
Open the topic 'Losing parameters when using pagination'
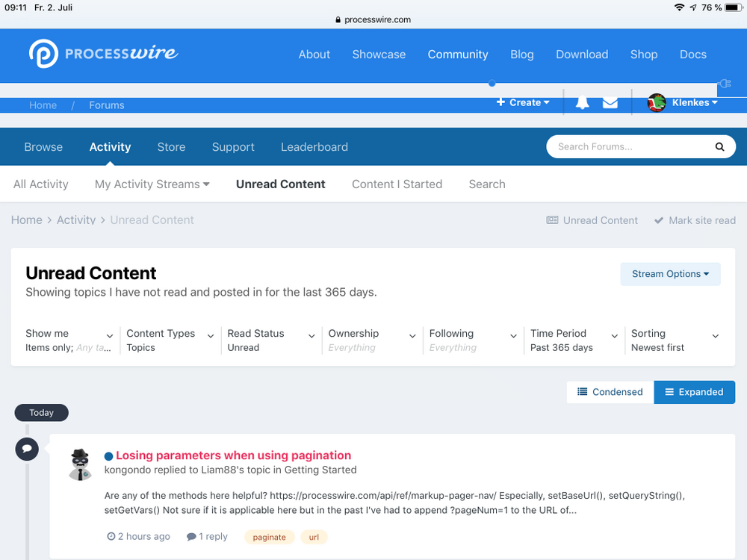232,455
